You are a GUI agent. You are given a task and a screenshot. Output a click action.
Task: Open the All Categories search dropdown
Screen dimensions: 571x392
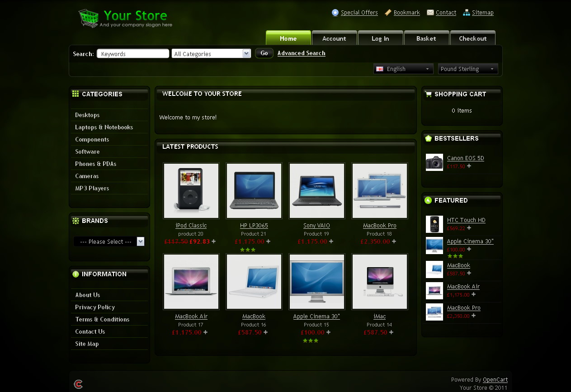point(211,54)
